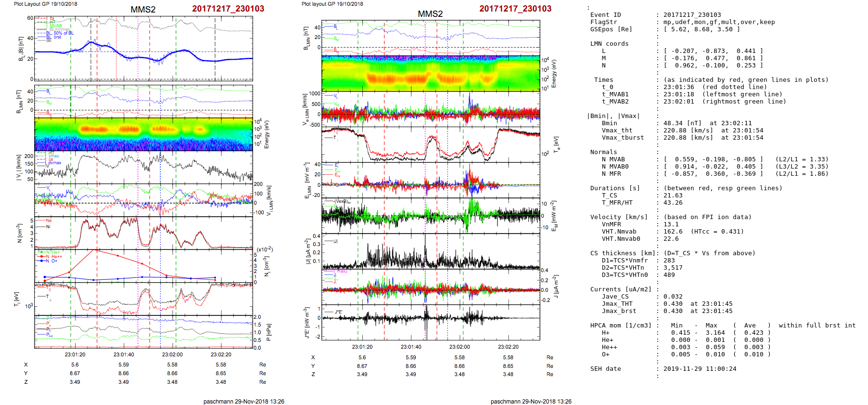Click the Normals section heading

click(603, 152)
